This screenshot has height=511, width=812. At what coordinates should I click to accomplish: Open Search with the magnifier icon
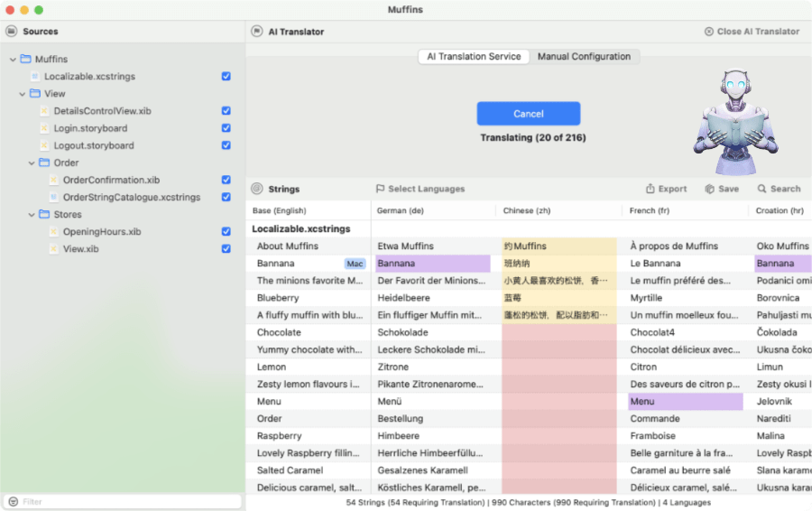click(x=762, y=190)
